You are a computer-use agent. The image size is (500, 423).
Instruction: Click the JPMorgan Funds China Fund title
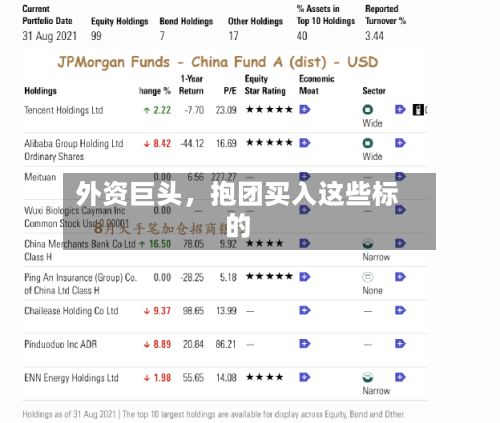pos(218,62)
